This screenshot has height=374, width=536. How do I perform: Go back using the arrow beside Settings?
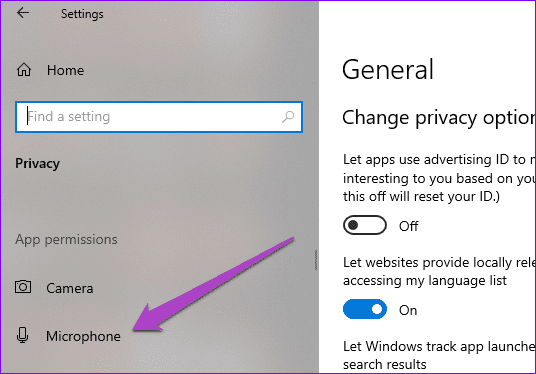tap(23, 13)
